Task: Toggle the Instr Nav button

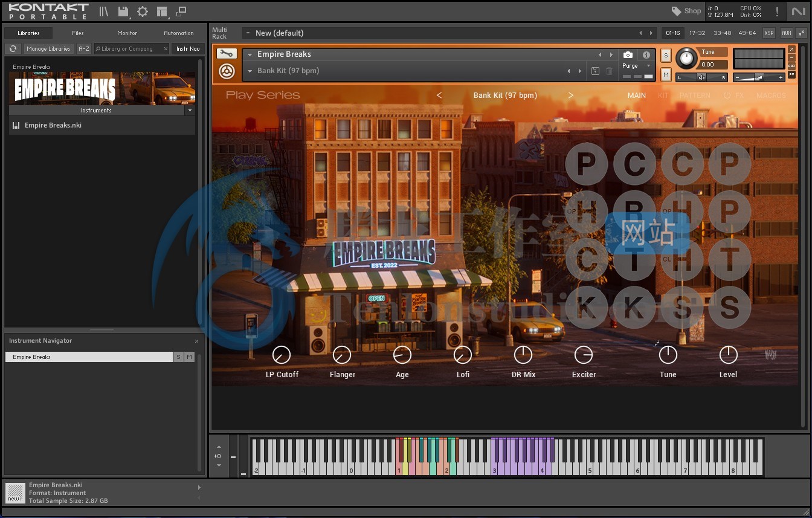Action: (x=188, y=49)
